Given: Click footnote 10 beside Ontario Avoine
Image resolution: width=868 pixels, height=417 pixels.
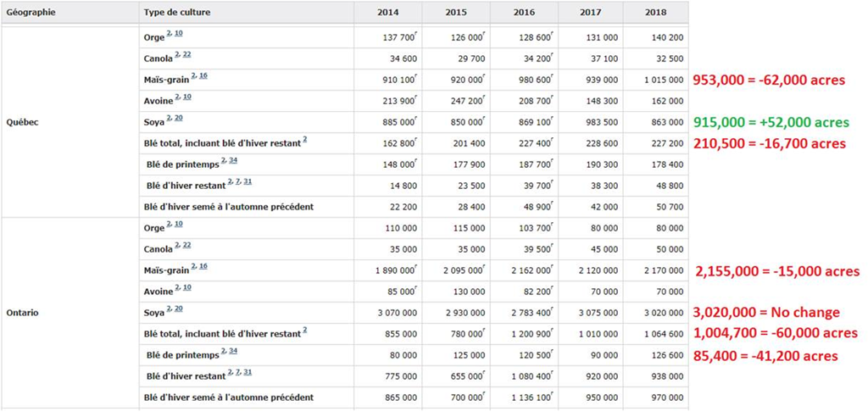Looking at the screenshot, I should coord(186,287).
